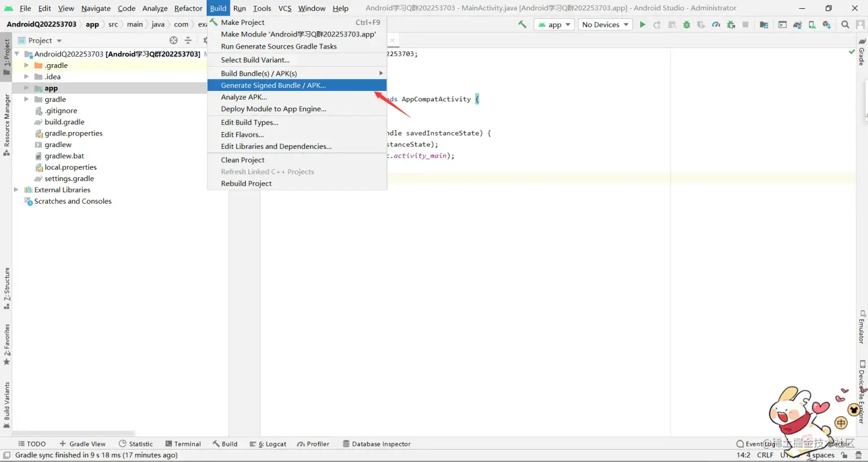
Task: Open Project Structure from toolbar icon
Action: click(x=763, y=24)
